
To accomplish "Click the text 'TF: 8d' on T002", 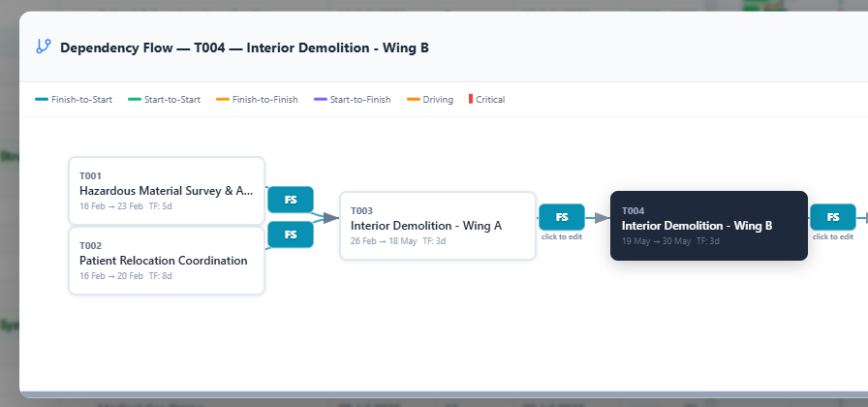I will point(161,276).
